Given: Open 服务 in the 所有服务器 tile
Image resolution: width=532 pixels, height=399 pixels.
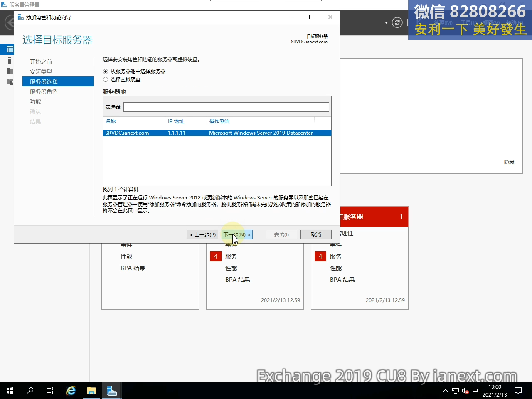Looking at the screenshot, I should click(x=336, y=256).
